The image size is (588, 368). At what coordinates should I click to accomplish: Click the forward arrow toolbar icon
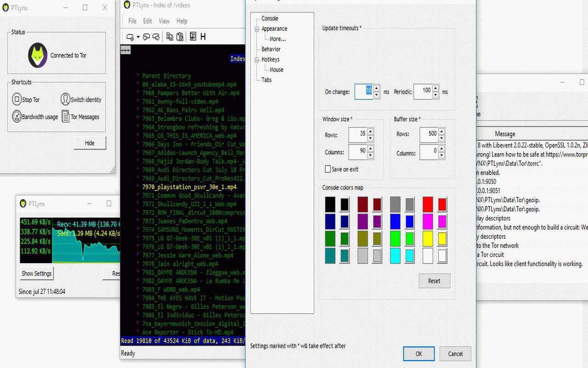[x=156, y=37]
